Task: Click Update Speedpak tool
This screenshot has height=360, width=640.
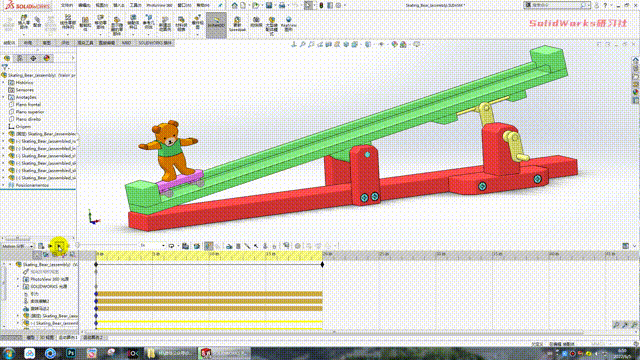Action: pos(237,24)
